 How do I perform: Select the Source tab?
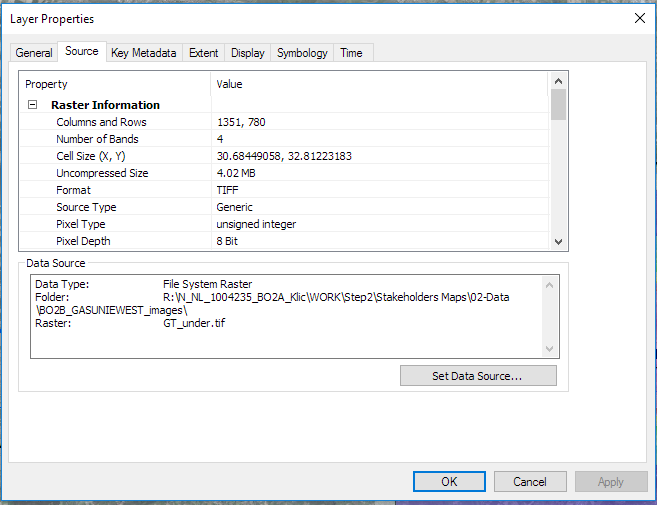pos(82,51)
